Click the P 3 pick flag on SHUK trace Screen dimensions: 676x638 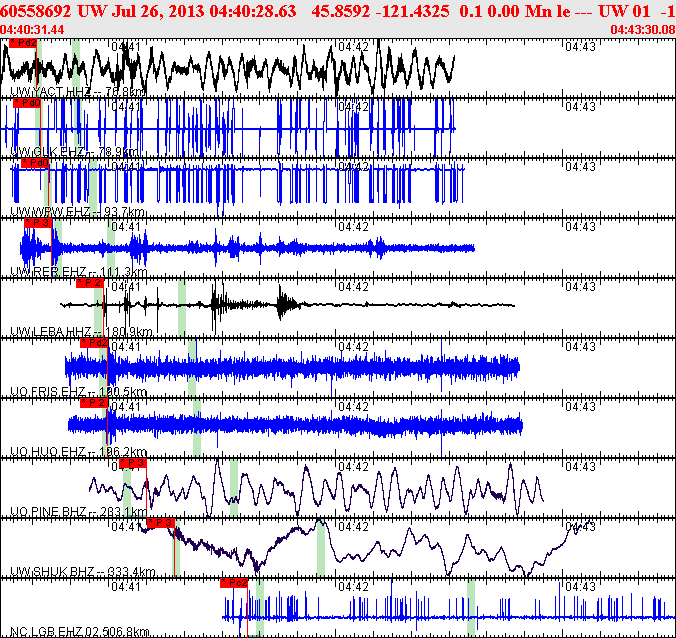[161, 523]
